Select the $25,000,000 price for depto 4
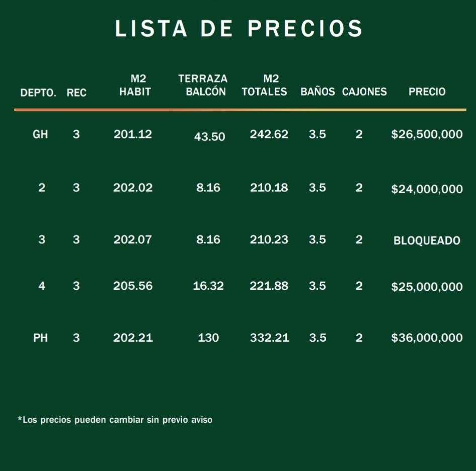476x471 pixels. click(427, 287)
